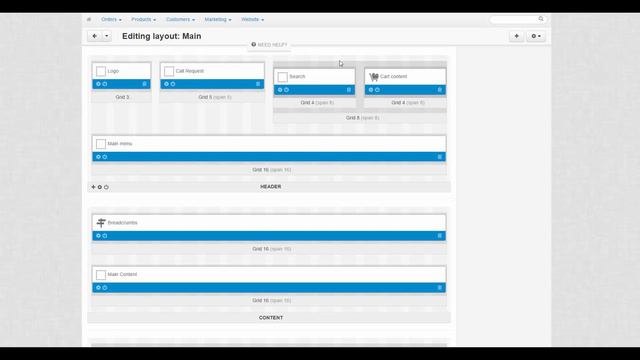
Task: Toggle Main menu block power icon
Action: point(105,157)
